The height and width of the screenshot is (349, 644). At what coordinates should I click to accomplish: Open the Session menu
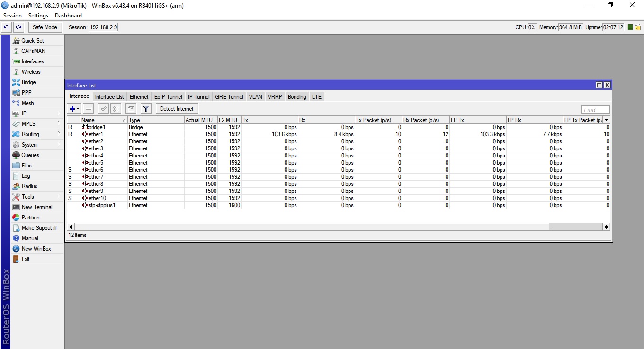12,16
